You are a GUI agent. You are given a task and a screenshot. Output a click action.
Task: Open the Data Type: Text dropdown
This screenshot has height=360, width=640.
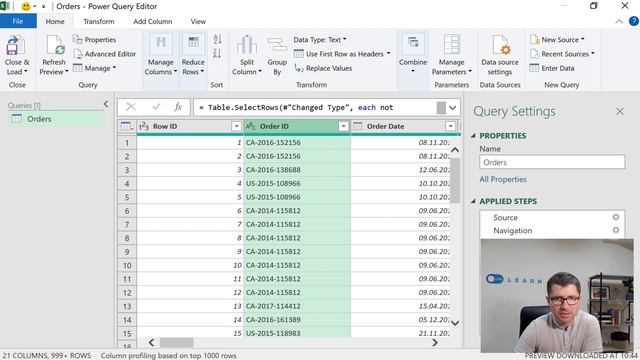click(320, 40)
